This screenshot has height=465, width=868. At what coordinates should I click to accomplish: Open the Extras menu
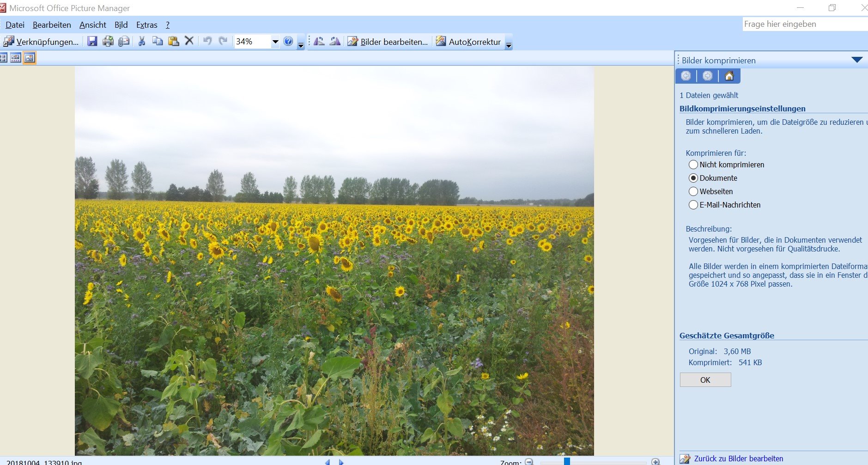pyautogui.click(x=147, y=25)
